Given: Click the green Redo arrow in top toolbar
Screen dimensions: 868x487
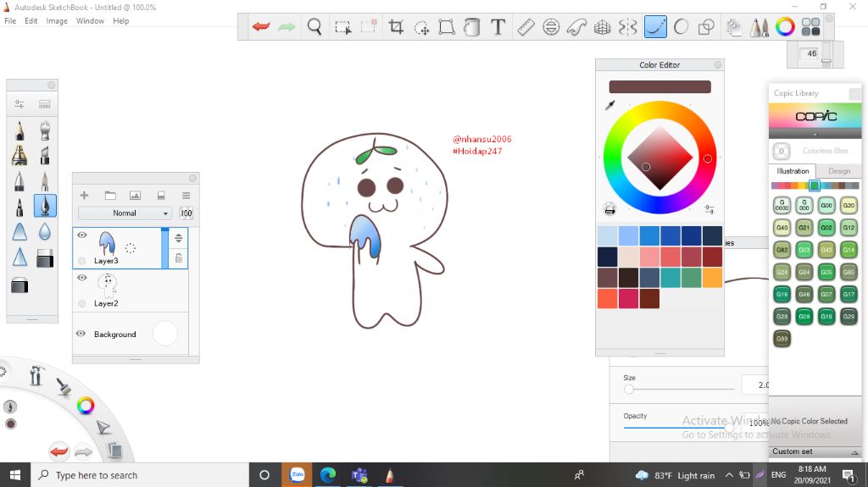Looking at the screenshot, I should click(x=287, y=26).
